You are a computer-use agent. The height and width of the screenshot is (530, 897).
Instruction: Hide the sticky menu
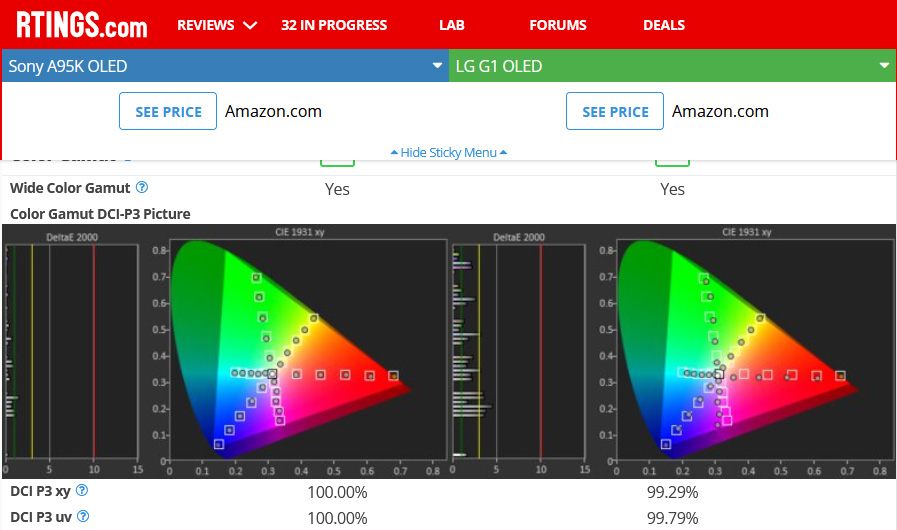(x=448, y=152)
